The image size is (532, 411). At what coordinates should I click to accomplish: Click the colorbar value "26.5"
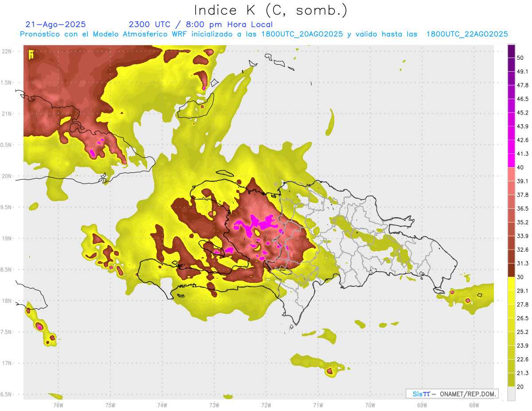(x=523, y=318)
